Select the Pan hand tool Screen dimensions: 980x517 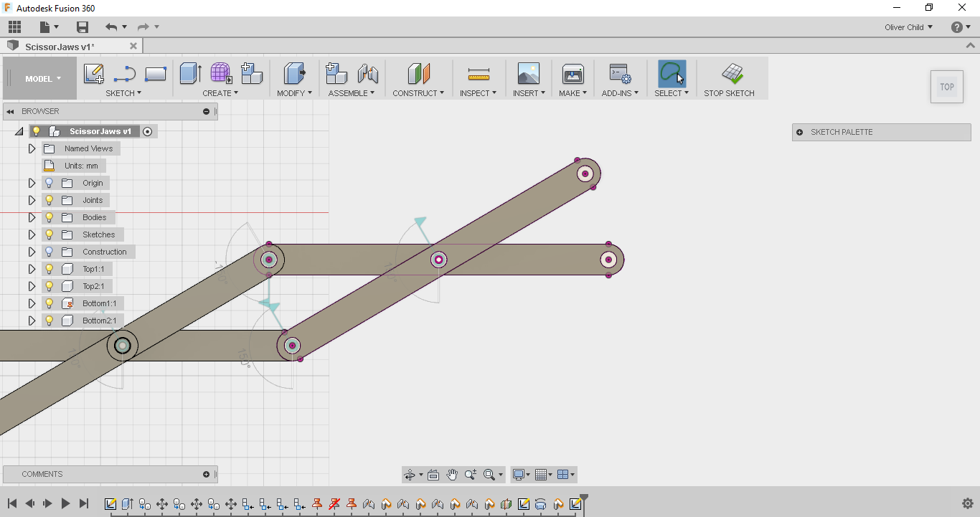click(452, 475)
